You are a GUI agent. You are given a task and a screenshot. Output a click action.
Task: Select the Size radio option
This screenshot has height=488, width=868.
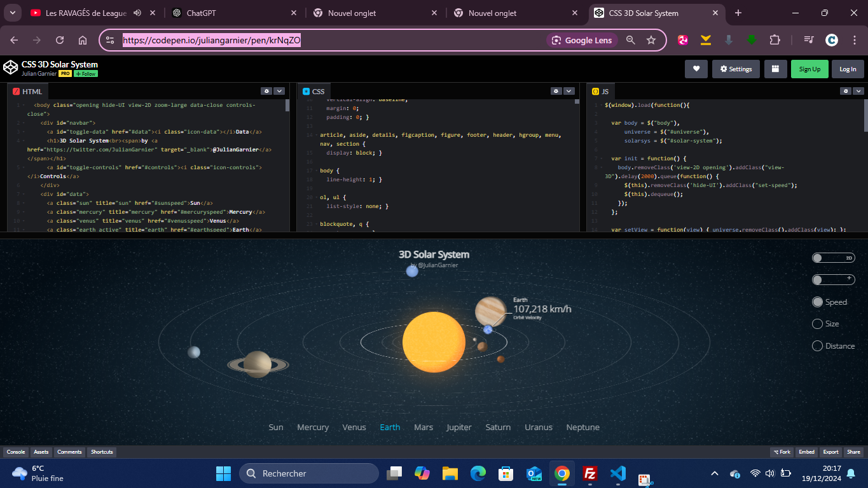click(x=818, y=324)
